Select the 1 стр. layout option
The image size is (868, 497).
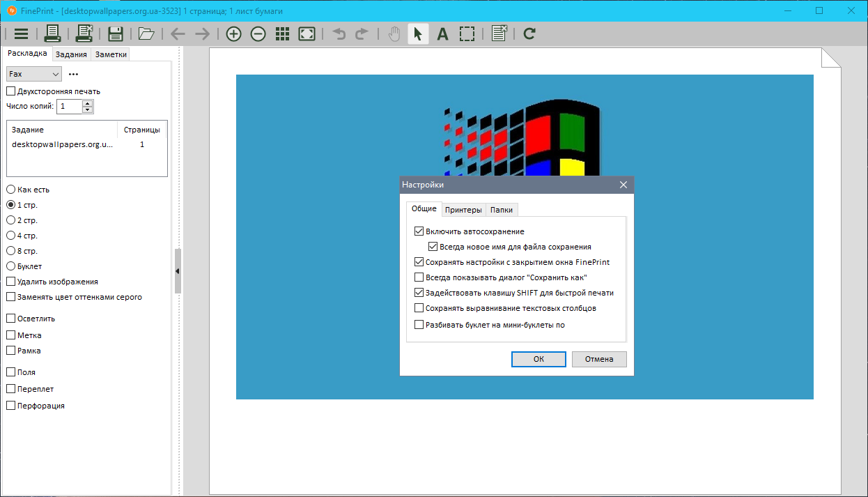[22, 205]
